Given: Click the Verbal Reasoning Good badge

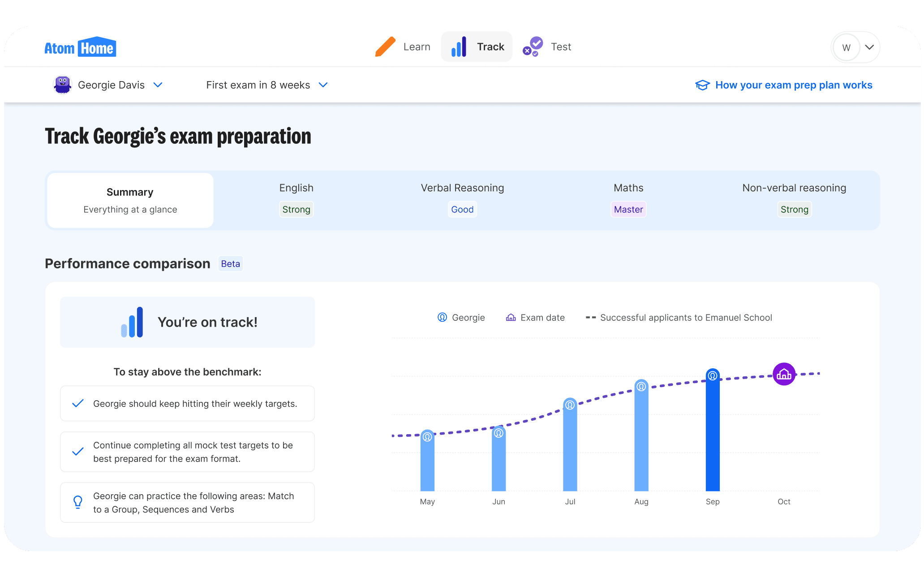Looking at the screenshot, I should pyautogui.click(x=462, y=209).
